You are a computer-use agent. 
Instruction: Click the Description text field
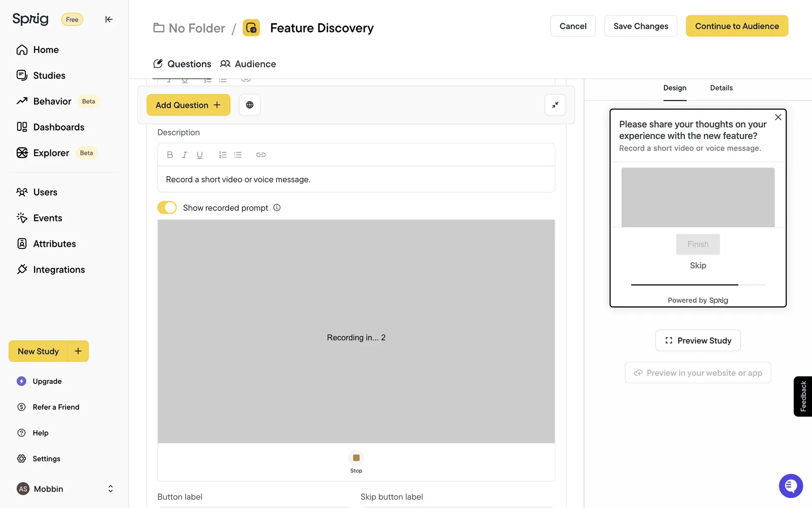(x=356, y=179)
